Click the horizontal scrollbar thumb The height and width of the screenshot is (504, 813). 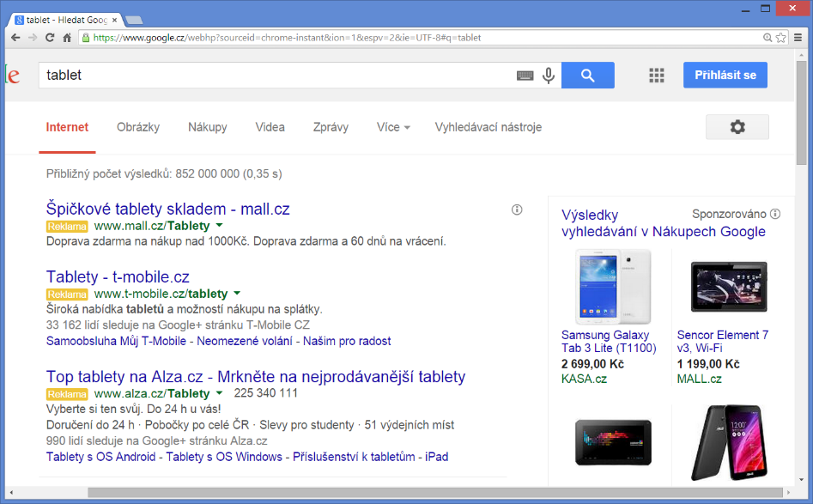click(x=435, y=492)
